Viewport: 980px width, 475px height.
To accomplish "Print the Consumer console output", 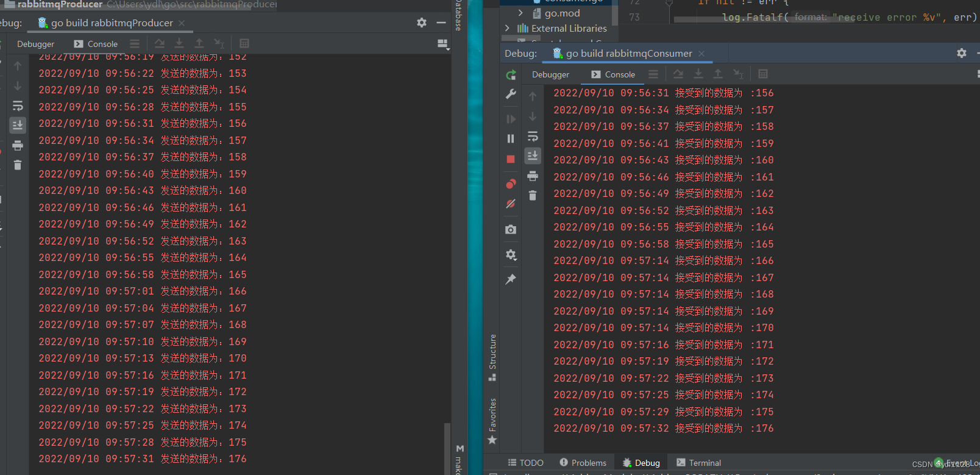I will [x=533, y=176].
